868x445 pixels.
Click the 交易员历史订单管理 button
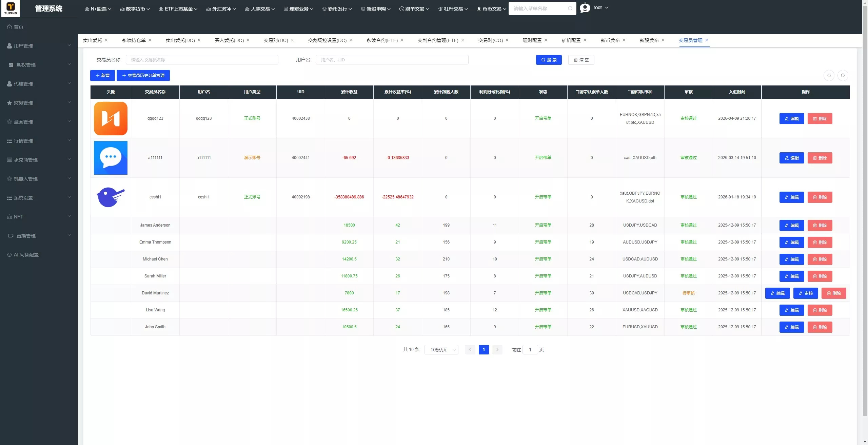pos(143,75)
